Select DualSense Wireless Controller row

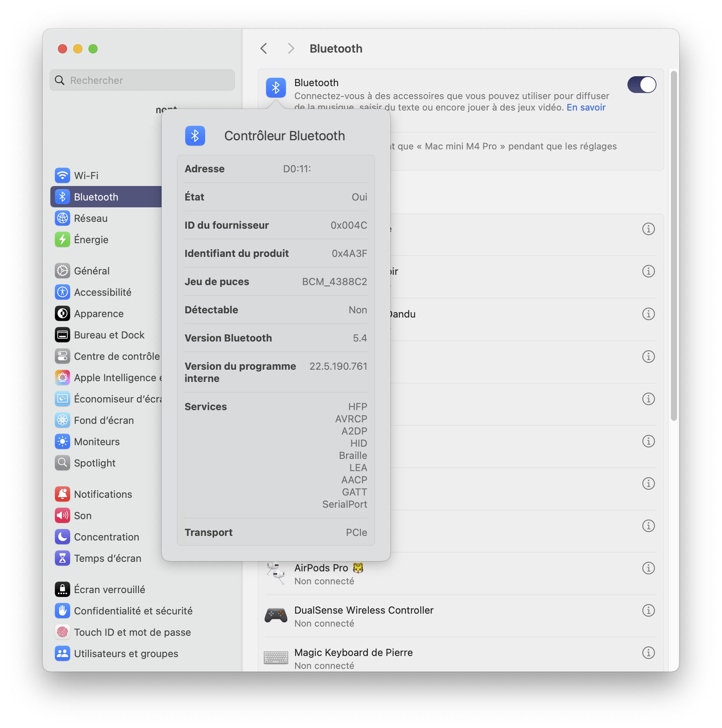pos(460,616)
